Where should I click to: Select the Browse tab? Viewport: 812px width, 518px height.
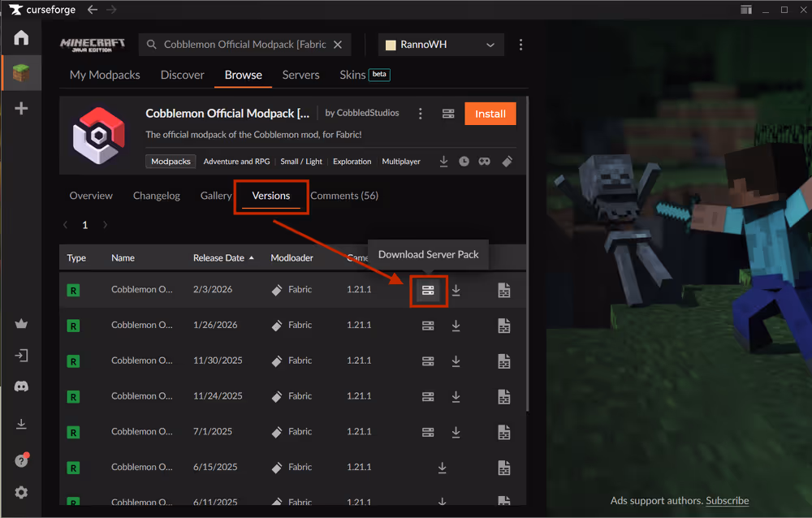point(244,76)
